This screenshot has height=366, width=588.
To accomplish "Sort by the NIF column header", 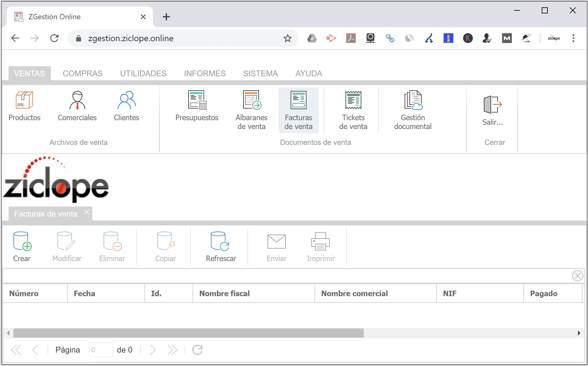I will 480,293.
